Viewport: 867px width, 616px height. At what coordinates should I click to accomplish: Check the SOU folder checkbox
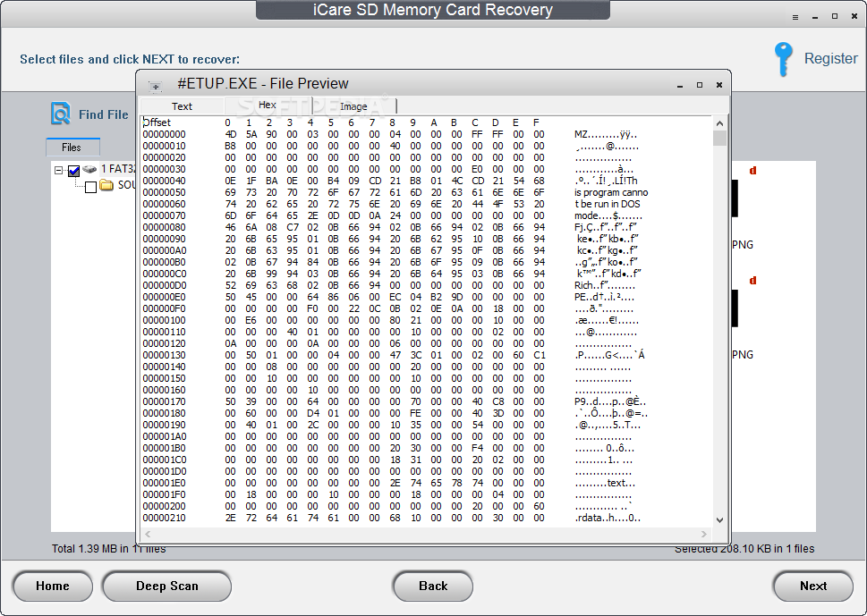coord(89,186)
